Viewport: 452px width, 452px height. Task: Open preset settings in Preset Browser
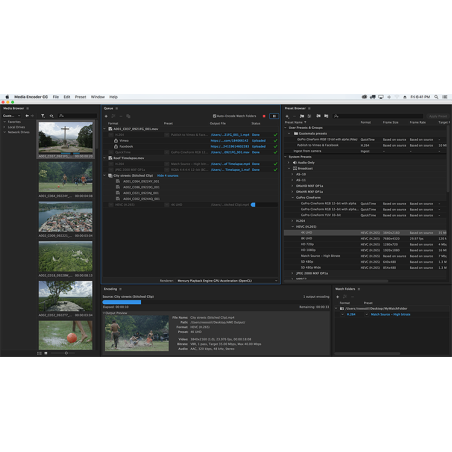pos(309,116)
